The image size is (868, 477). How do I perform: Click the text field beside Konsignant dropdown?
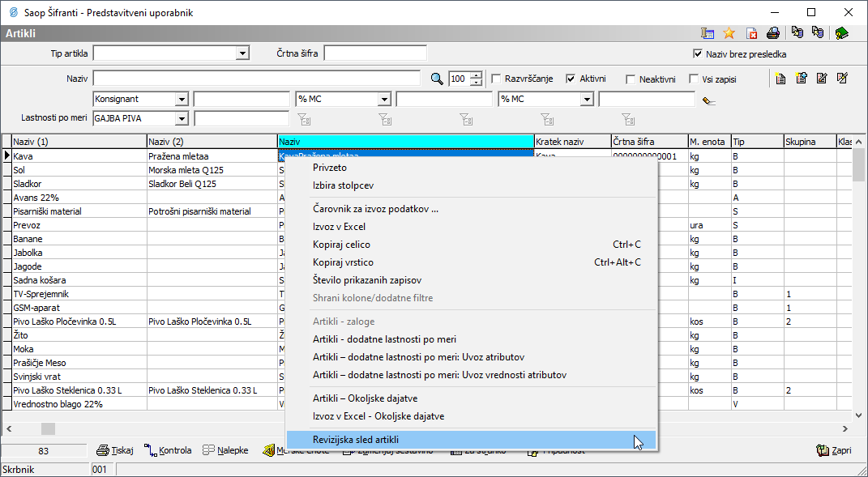242,100
